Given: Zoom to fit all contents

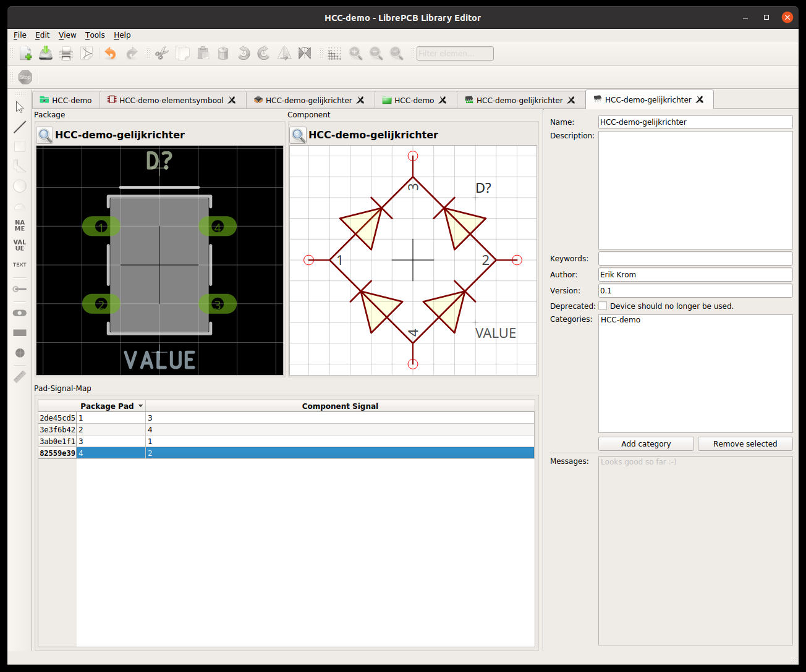Looking at the screenshot, I should point(396,53).
